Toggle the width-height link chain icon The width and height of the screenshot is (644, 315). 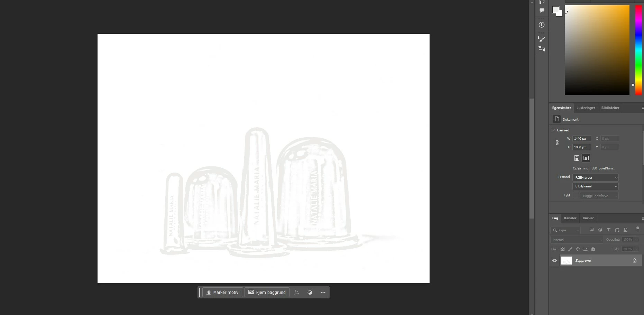[557, 143]
